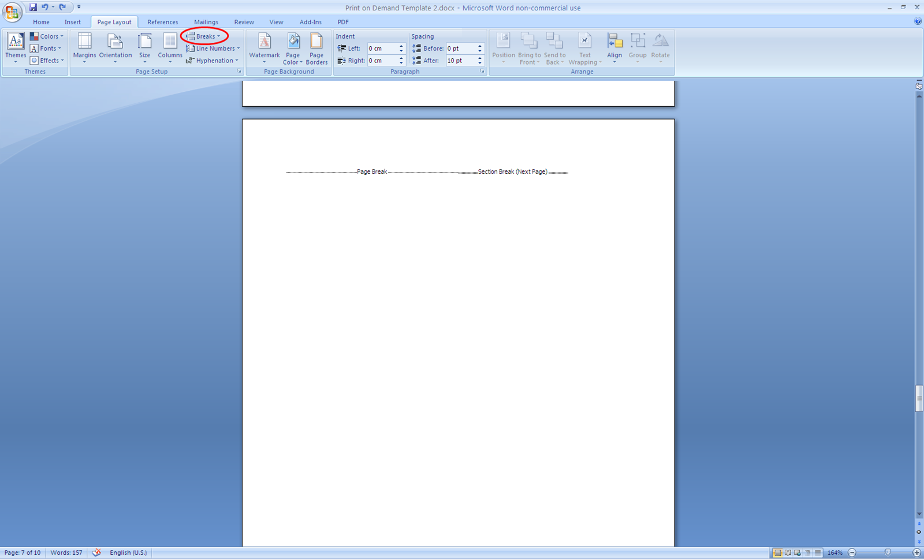Click the Page Borders icon

tap(316, 48)
